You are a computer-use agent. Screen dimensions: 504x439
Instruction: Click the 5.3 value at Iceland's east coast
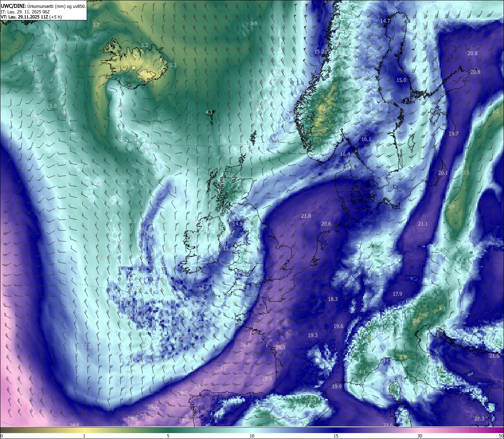[x=173, y=65]
